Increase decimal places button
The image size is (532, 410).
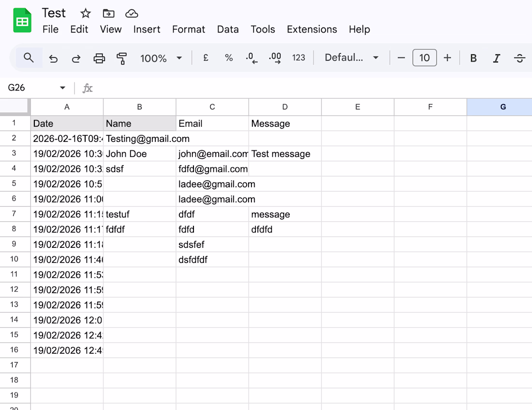pyautogui.click(x=275, y=58)
